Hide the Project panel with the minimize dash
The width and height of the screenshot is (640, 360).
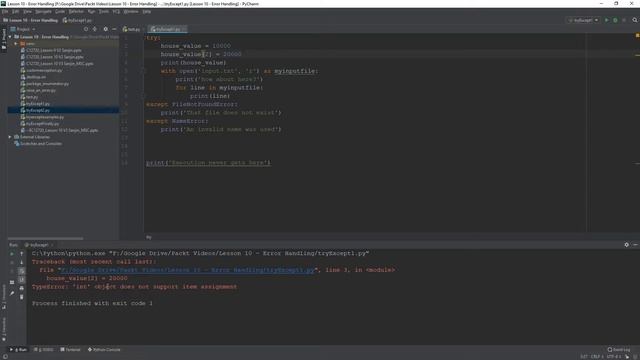tap(114, 29)
